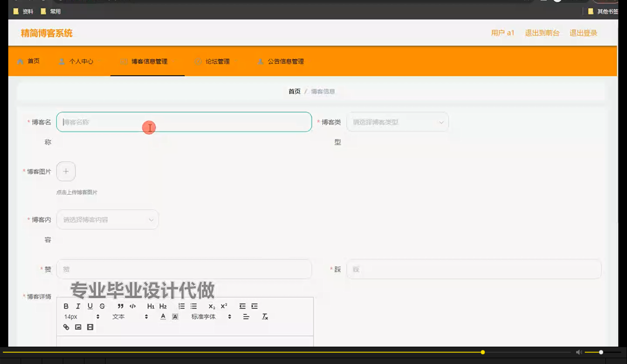Click the 退出登录 link

[583, 33]
